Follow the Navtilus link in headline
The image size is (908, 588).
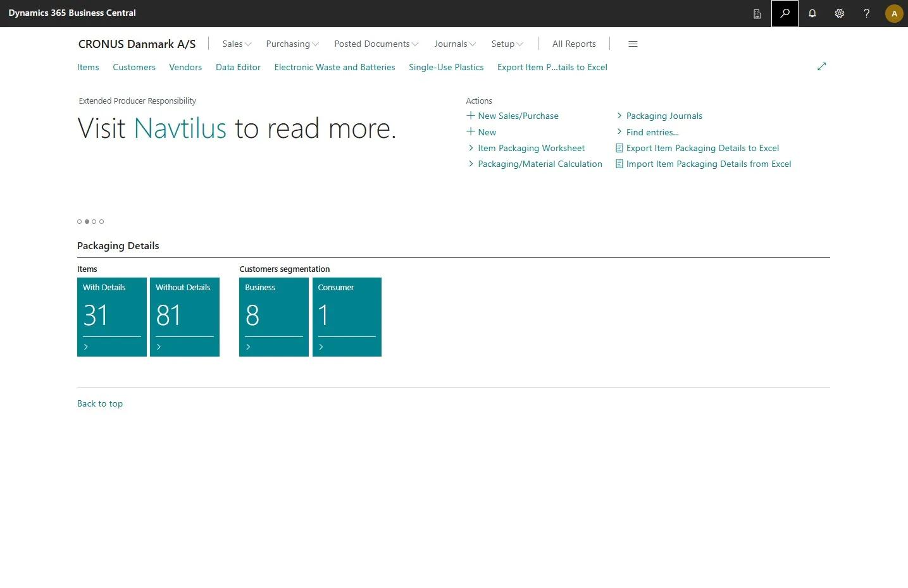tap(180, 128)
